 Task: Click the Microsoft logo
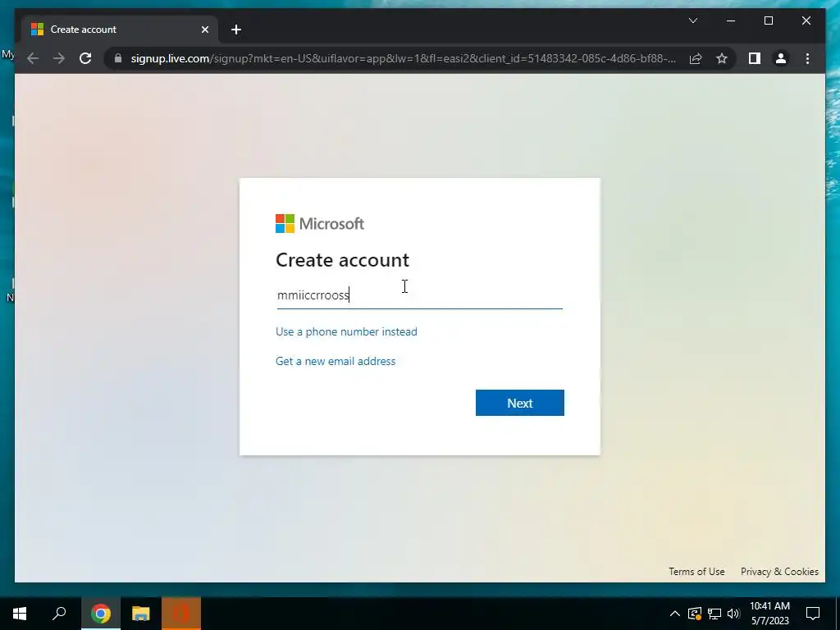320,223
